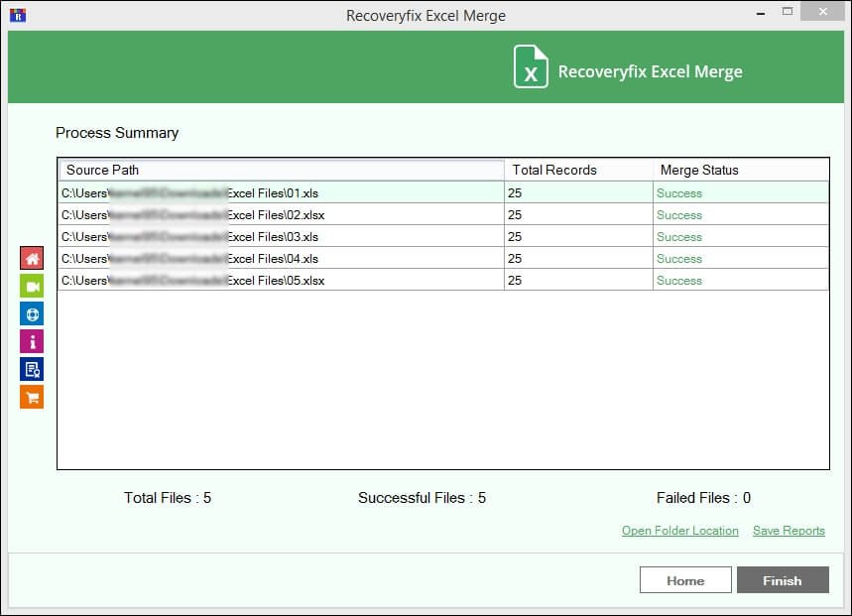Screen dimensions: 852x616
Task: Click Success status of 01.xls row
Action: tap(679, 193)
